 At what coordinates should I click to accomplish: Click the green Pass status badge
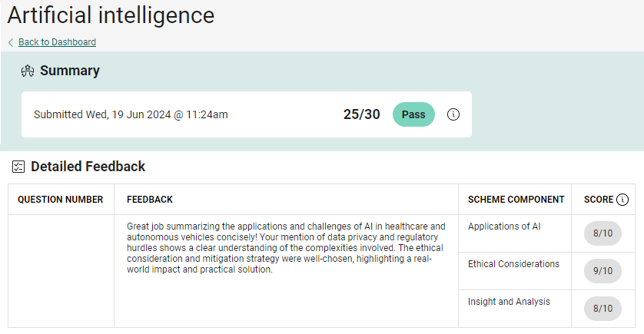(x=413, y=114)
